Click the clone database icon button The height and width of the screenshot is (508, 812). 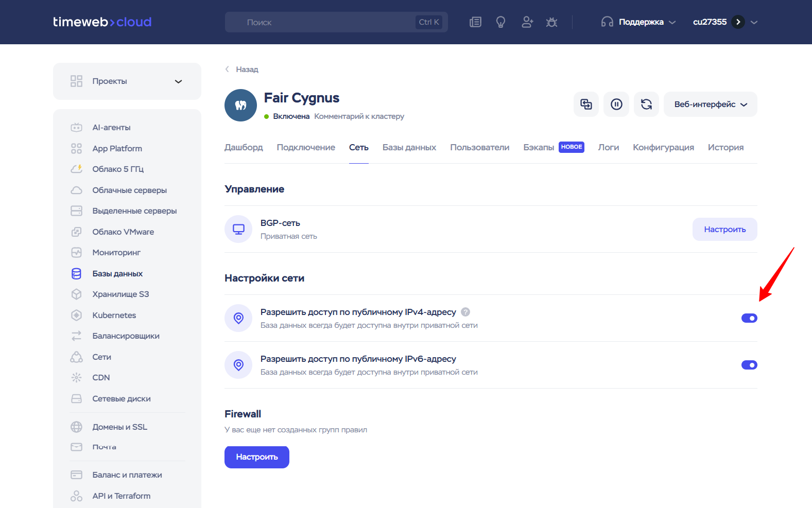pos(586,104)
